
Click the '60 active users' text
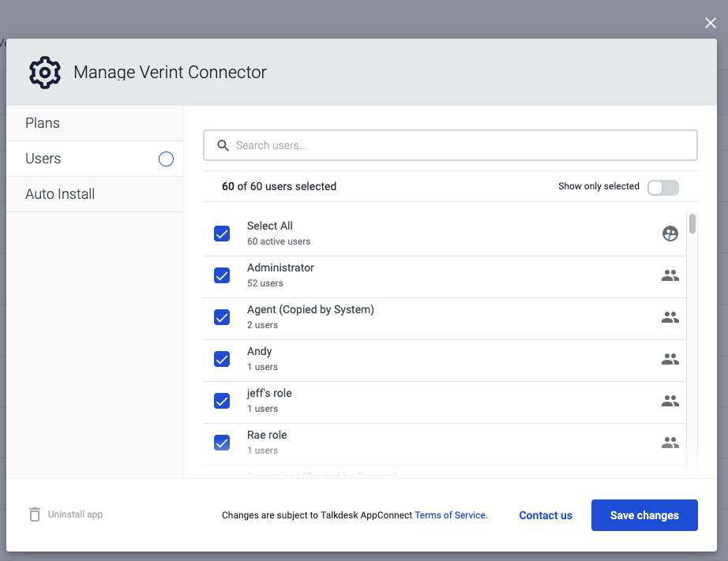point(279,241)
